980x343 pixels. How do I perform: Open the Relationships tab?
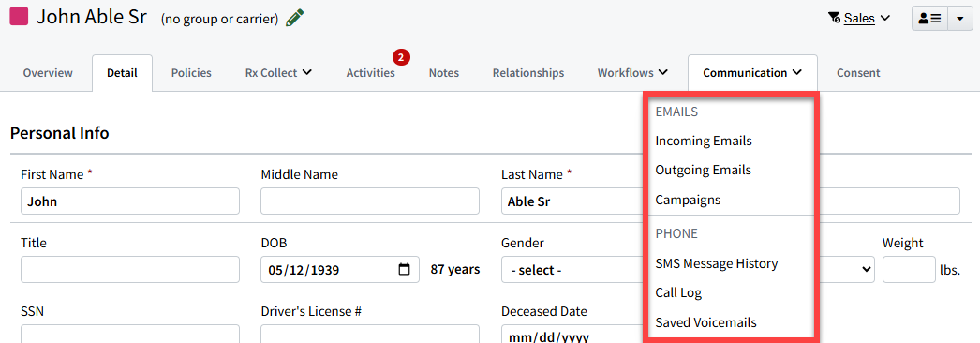528,73
